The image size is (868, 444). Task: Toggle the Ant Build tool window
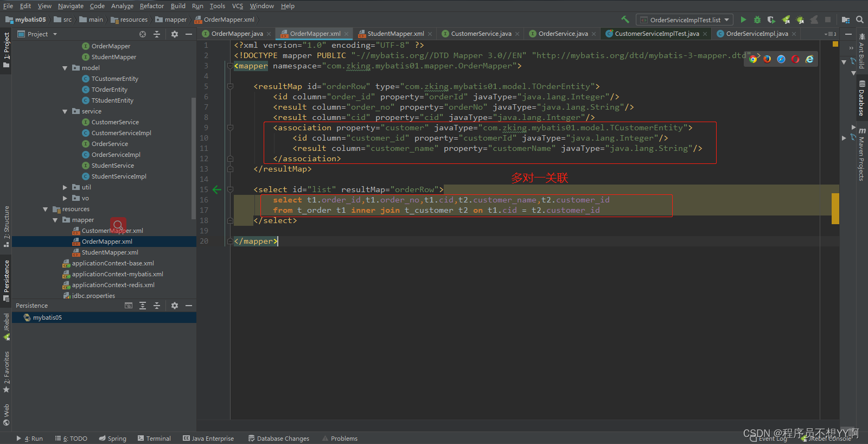[x=861, y=50]
